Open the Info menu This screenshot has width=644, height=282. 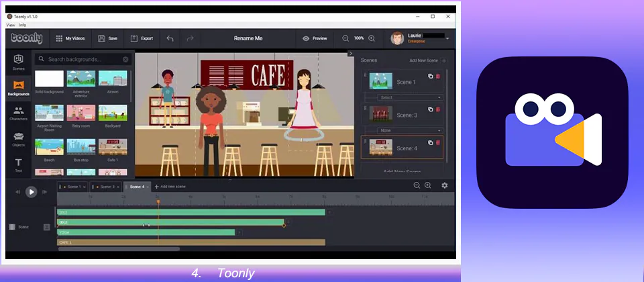[23, 25]
